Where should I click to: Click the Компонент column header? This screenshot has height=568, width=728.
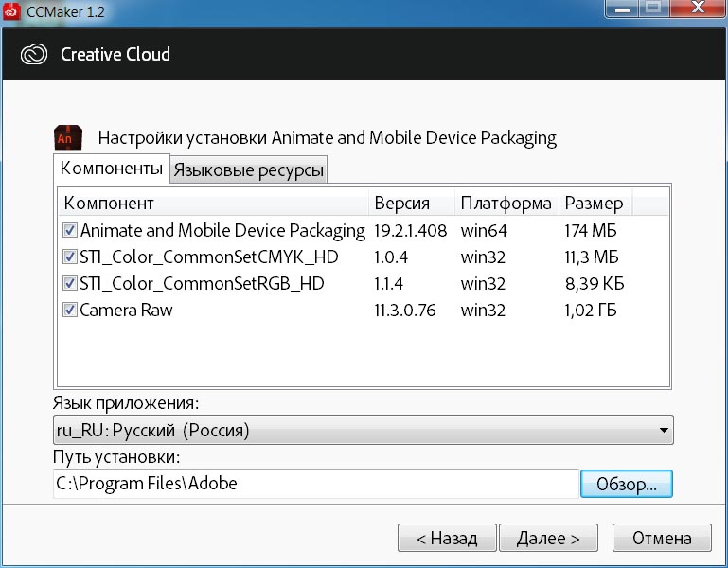click(214, 203)
